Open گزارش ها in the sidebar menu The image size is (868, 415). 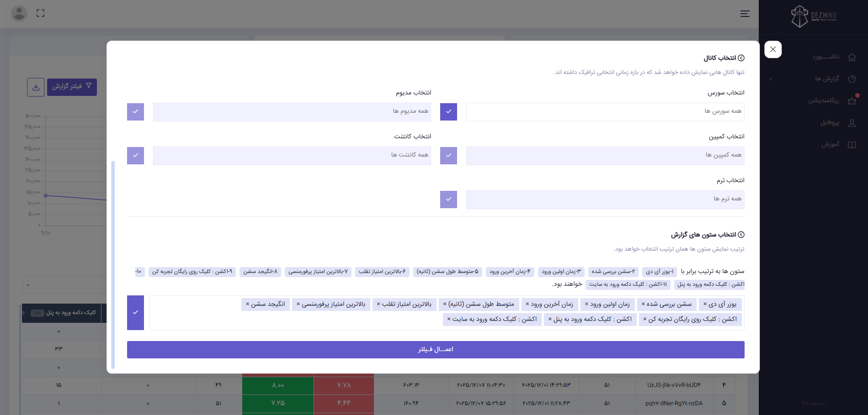pyautogui.click(x=827, y=79)
